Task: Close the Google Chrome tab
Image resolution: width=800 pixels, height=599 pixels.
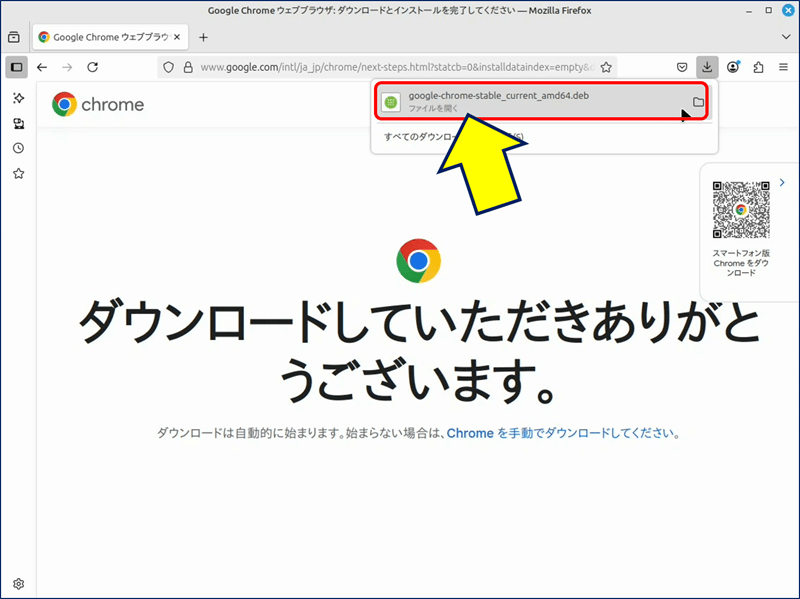Action: (x=177, y=37)
